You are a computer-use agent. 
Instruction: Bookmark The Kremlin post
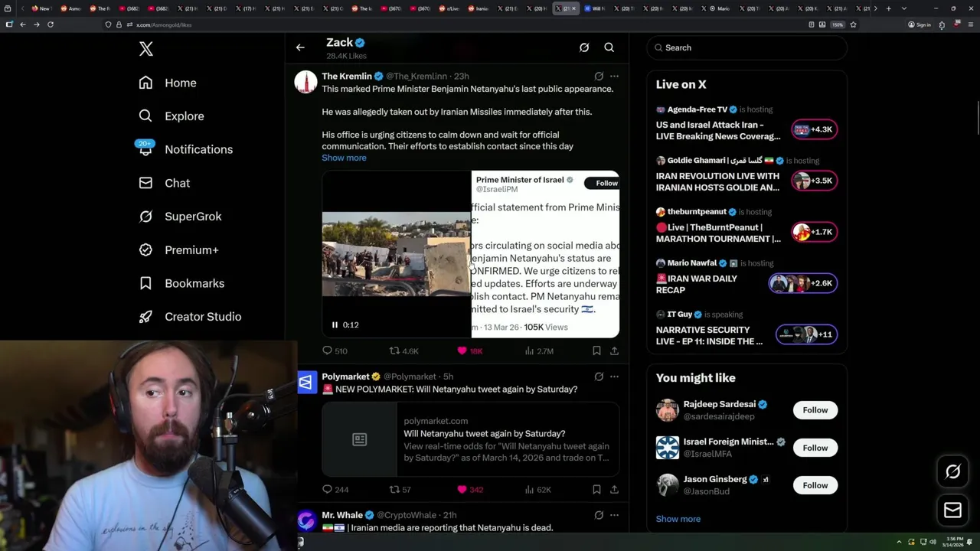coord(596,350)
